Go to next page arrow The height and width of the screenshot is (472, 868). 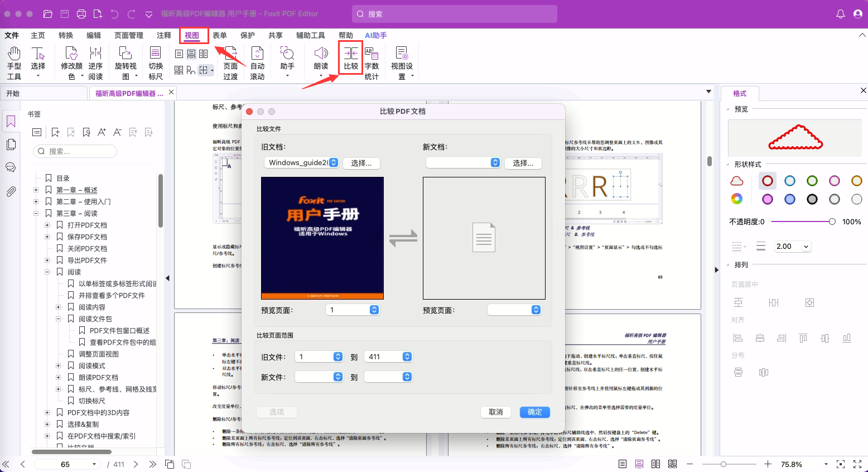(x=136, y=464)
